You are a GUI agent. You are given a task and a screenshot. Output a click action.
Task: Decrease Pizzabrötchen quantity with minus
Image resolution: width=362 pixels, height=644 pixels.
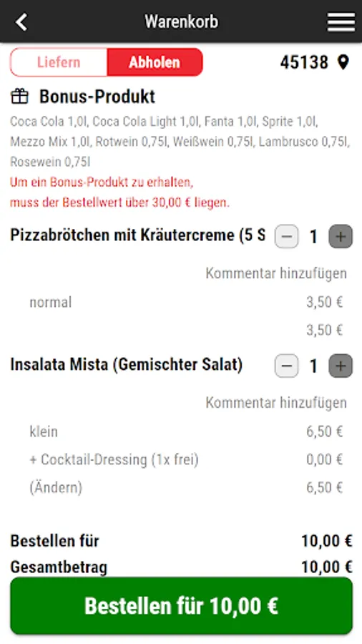pyautogui.click(x=286, y=237)
